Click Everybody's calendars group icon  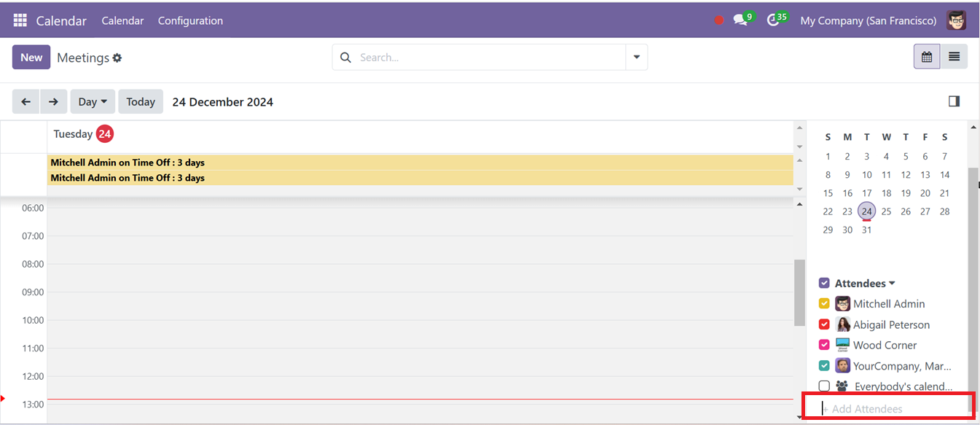click(x=842, y=386)
